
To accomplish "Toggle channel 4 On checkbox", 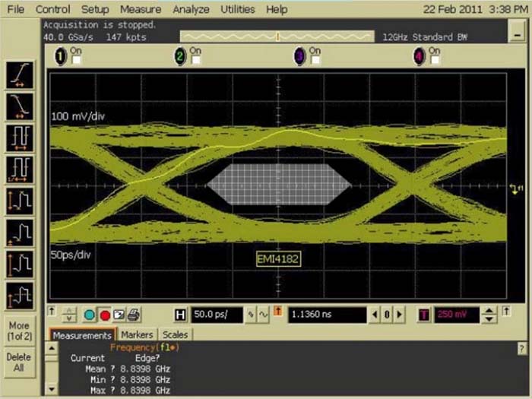I will pyautogui.click(x=435, y=60).
